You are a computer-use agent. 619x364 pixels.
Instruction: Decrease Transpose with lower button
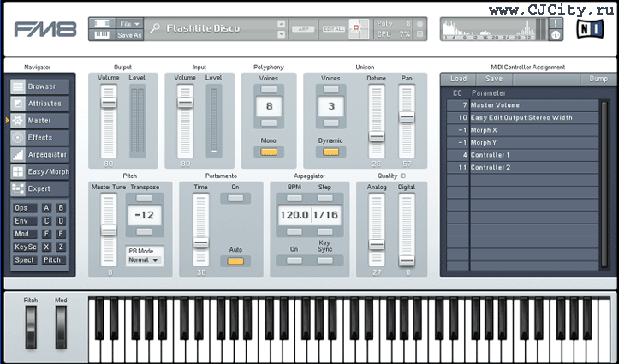[144, 232]
